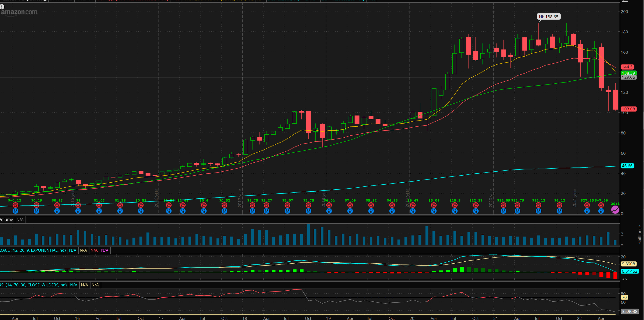
Task: Click the red 103.08 last price bubble
Action: (x=628, y=109)
